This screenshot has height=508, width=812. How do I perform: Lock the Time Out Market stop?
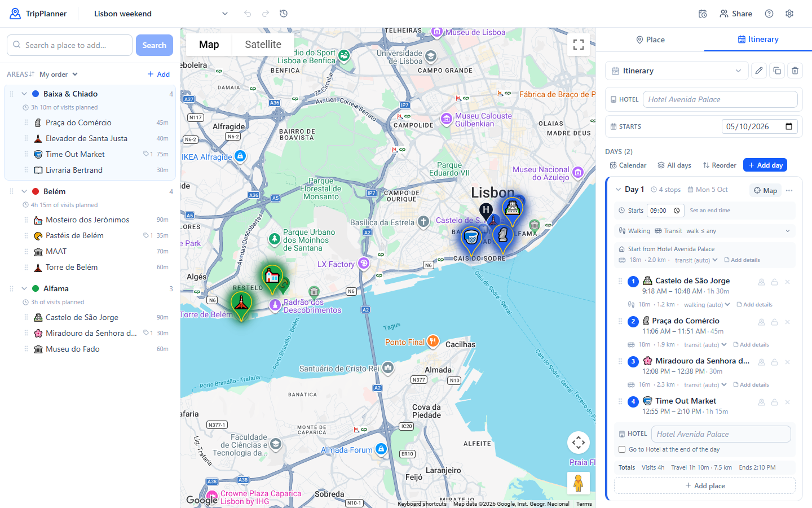775,402
